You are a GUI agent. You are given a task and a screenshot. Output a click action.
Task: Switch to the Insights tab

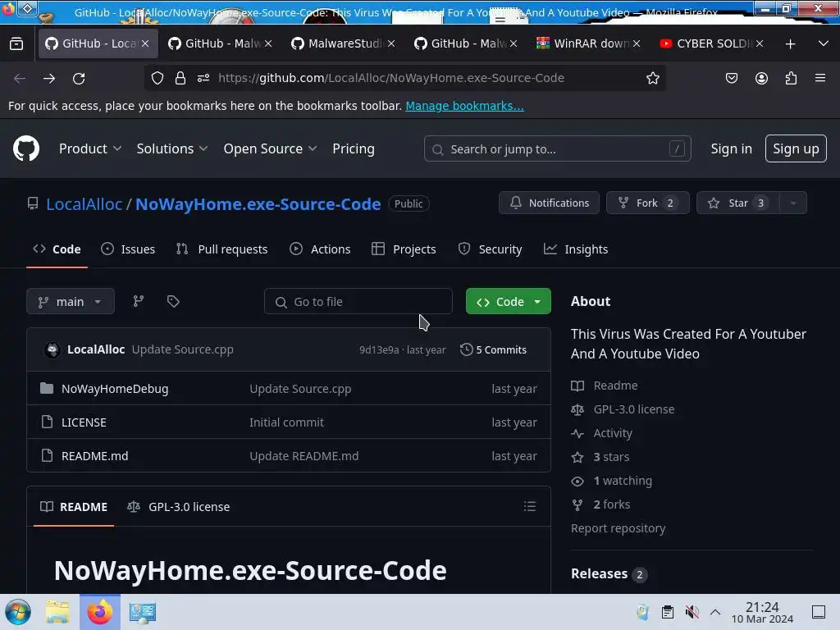tap(576, 249)
